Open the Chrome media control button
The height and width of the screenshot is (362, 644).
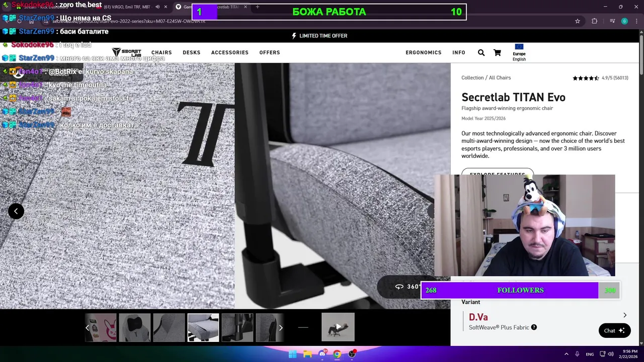[x=612, y=21]
